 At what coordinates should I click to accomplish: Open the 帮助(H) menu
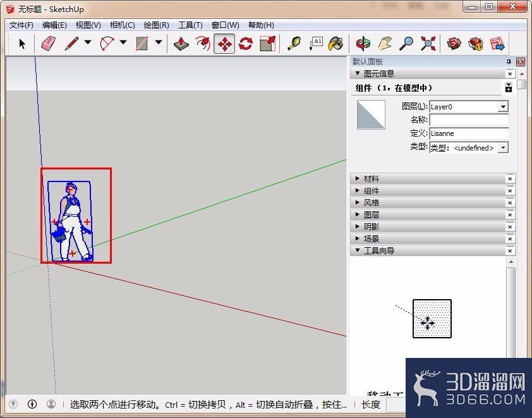pyautogui.click(x=261, y=25)
